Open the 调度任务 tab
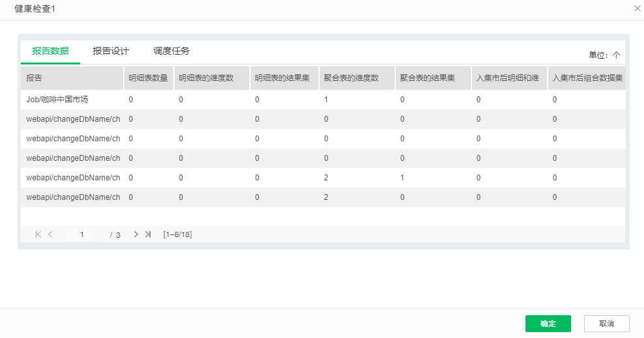644x338 pixels. click(171, 51)
